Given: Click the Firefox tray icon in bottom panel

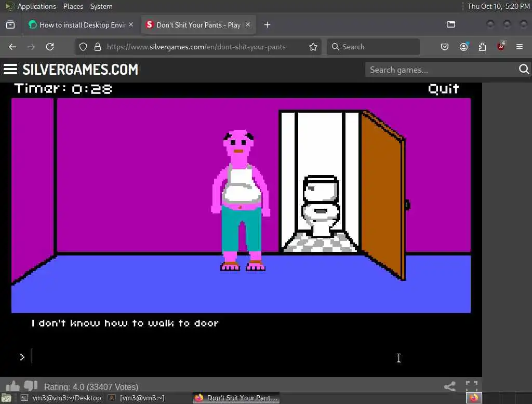Looking at the screenshot, I should (x=474, y=398).
